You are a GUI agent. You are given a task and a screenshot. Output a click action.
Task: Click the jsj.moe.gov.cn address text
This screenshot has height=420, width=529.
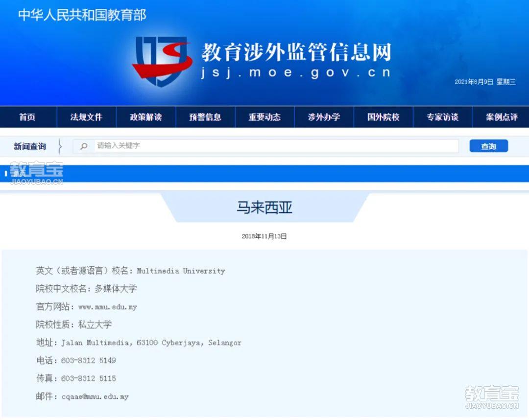pos(296,73)
